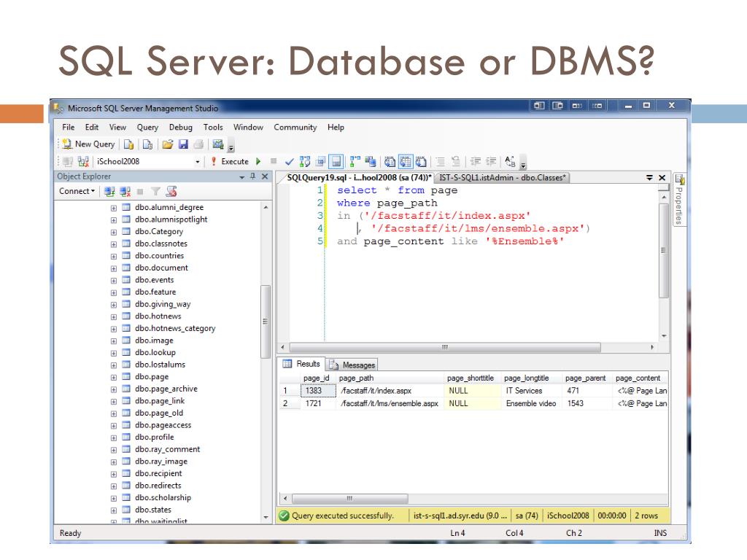747x560 pixels.
Task: Expand the dbo.events table node
Action: 113,281
